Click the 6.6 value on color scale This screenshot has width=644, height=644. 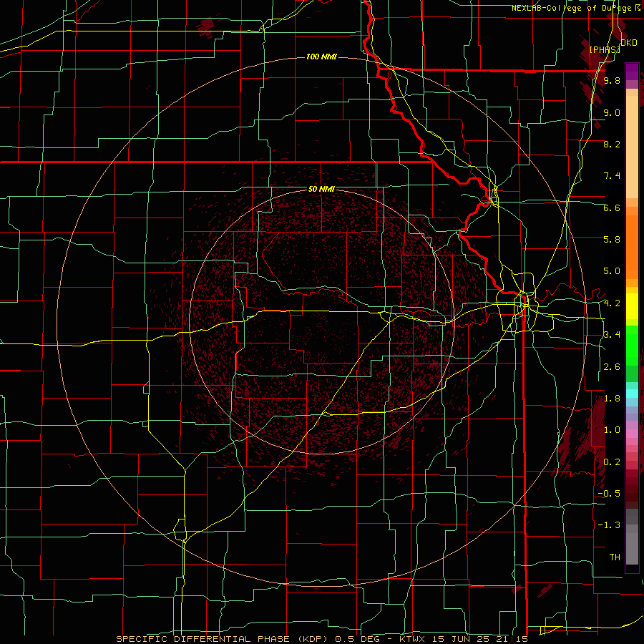(612, 208)
